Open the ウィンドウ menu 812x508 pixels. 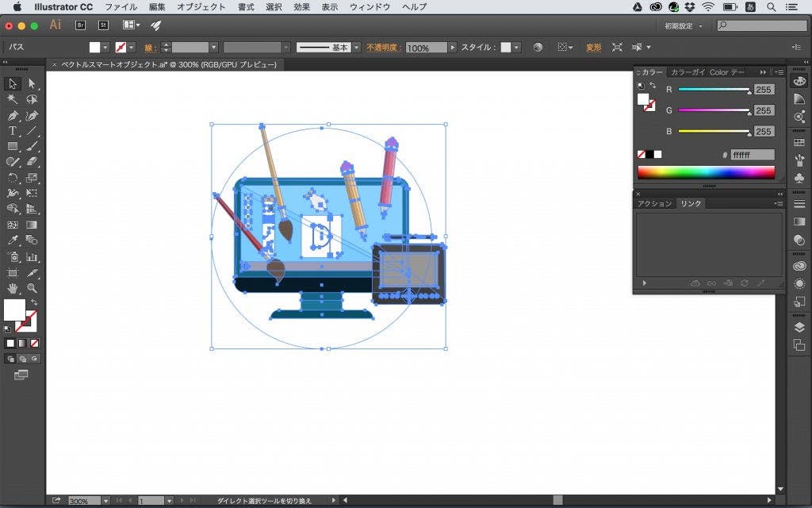tap(370, 6)
